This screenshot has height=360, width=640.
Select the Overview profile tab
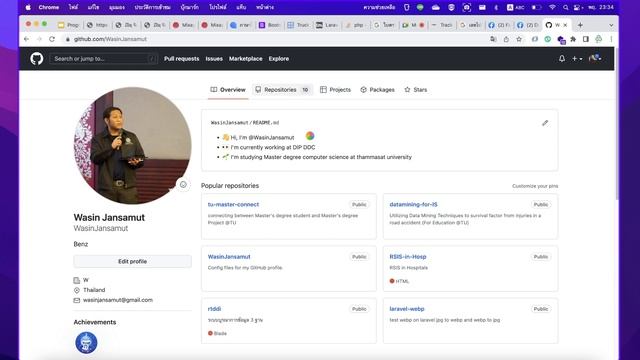point(228,90)
